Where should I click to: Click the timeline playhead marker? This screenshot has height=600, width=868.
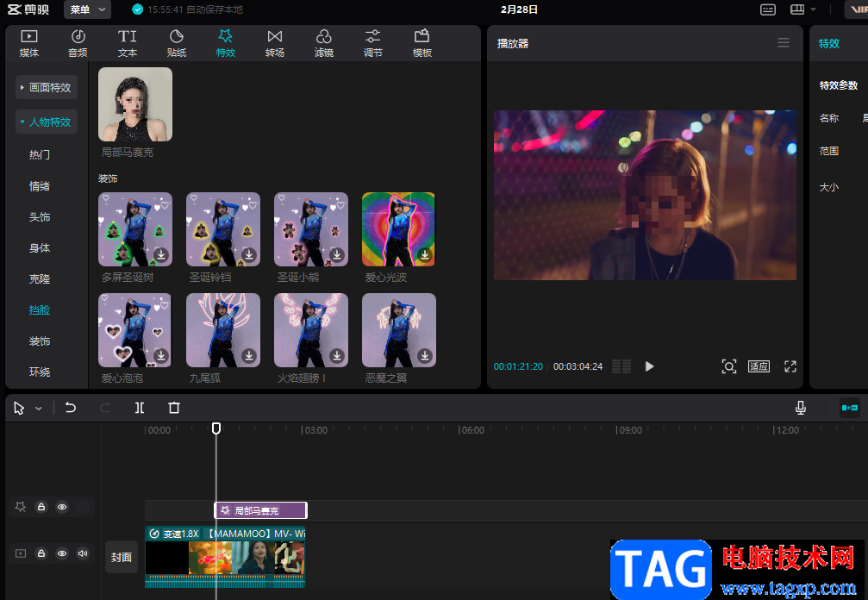216,428
